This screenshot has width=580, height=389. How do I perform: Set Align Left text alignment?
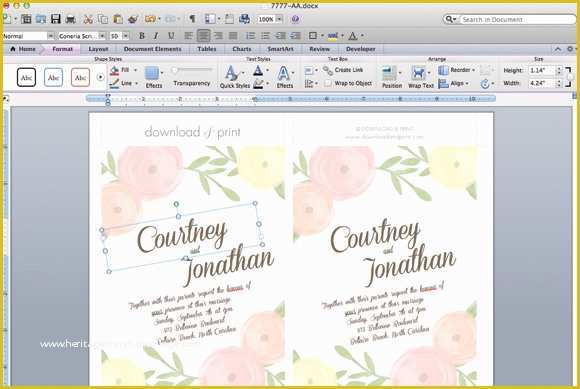click(x=188, y=35)
